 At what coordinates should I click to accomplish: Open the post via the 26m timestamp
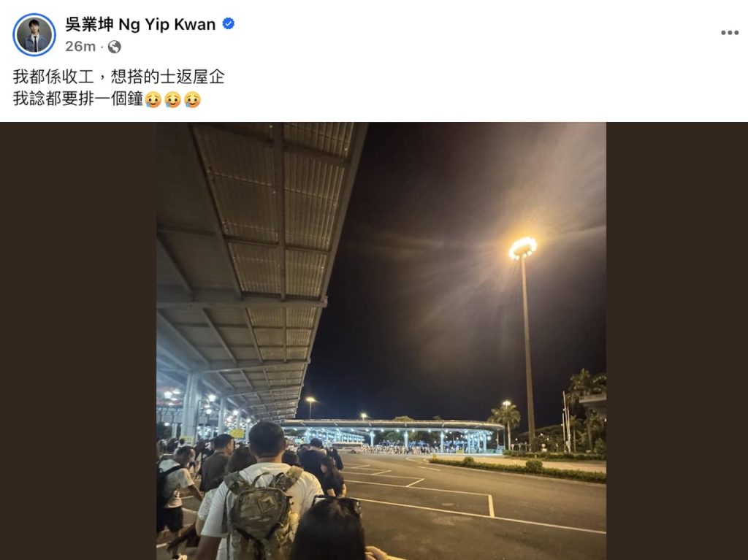pos(80,46)
